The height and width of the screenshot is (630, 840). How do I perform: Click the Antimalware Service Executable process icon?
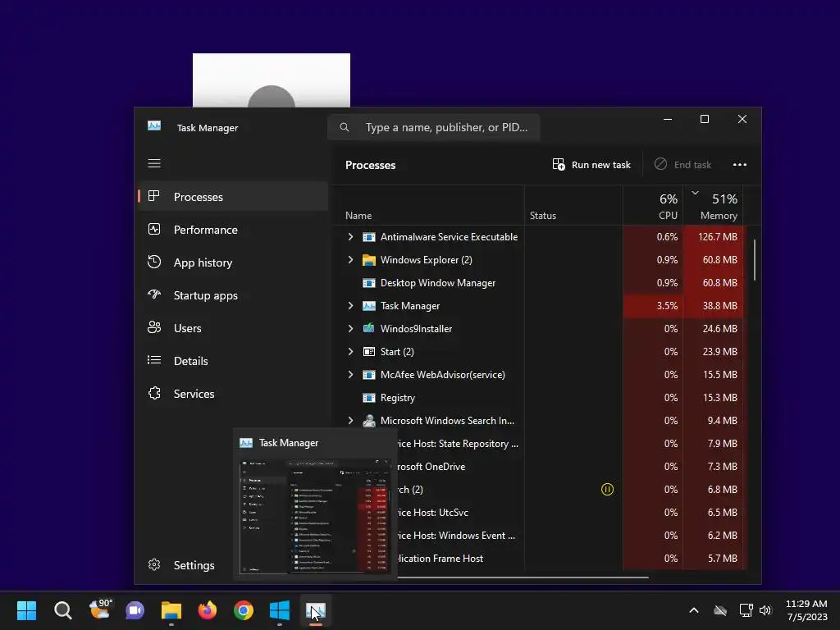[x=368, y=237]
